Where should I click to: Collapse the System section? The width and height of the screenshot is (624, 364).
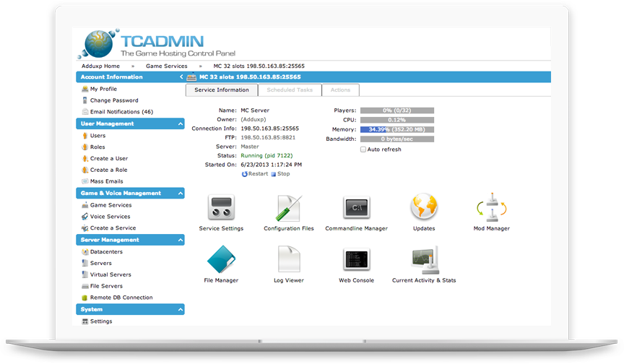pos(181,310)
